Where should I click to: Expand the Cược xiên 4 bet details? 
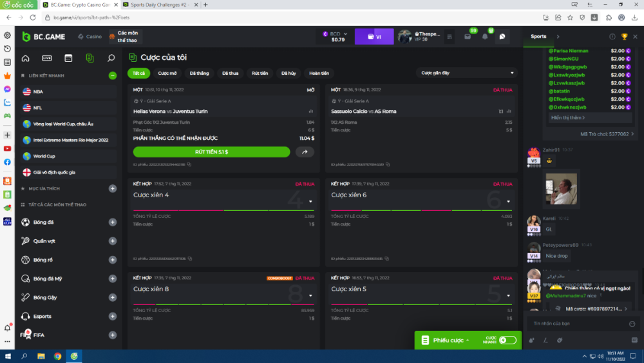(310, 201)
